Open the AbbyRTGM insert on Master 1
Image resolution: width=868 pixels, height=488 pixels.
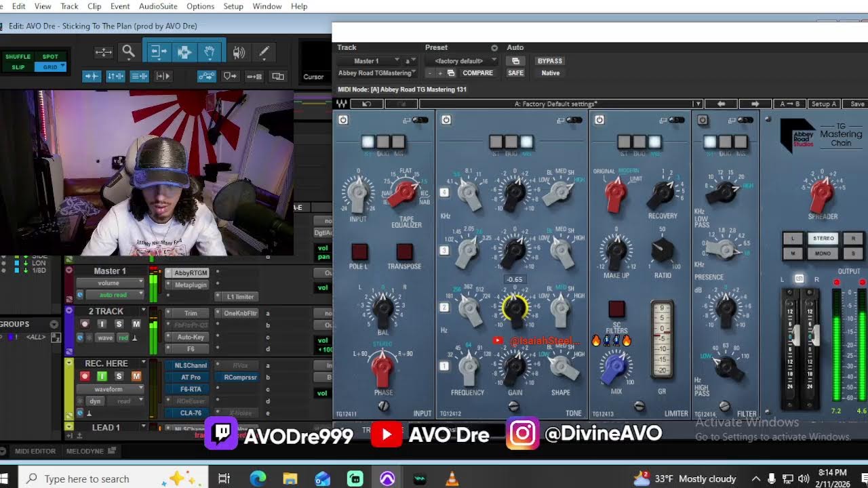[x=191, y=272]
